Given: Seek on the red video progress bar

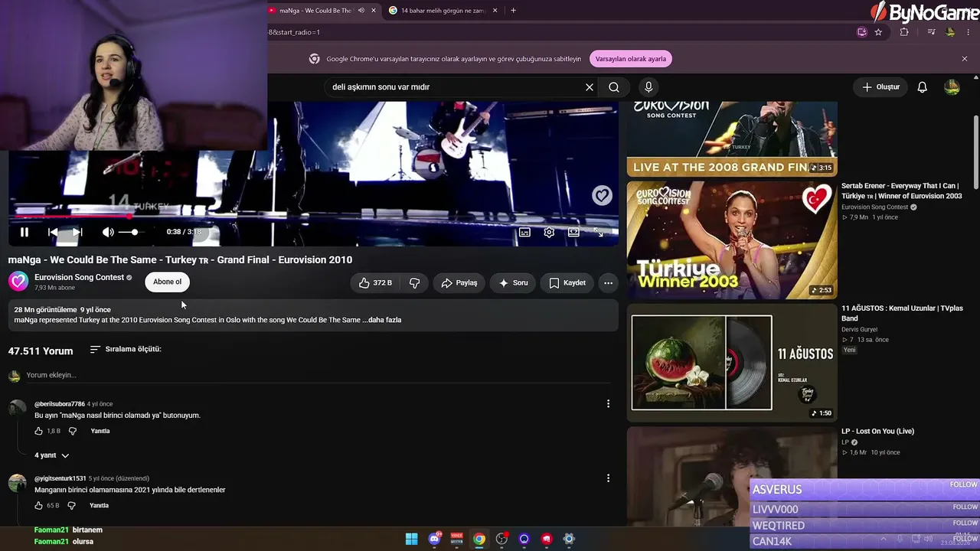Looking at the screenshot, I should coord(313,217).
